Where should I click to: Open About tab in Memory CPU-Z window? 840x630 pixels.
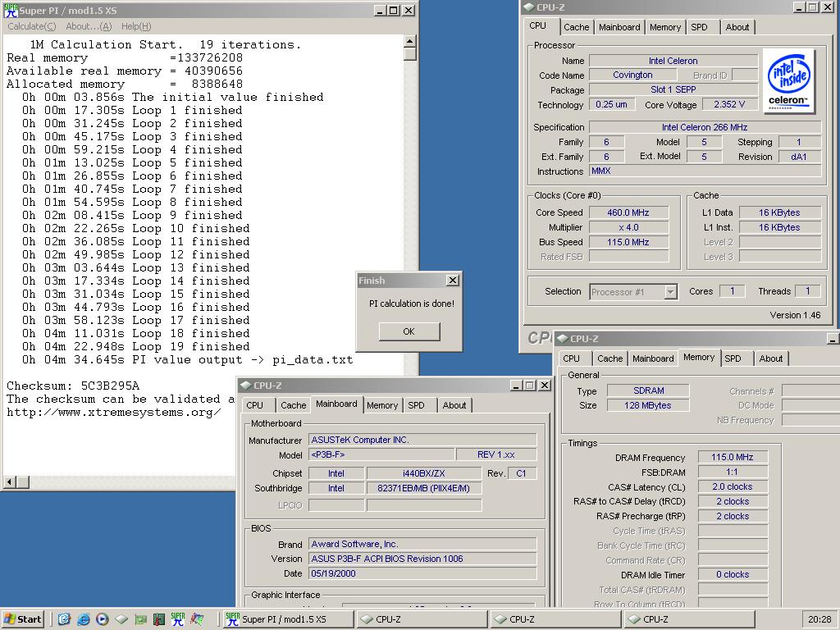click(x=771, y=359)
